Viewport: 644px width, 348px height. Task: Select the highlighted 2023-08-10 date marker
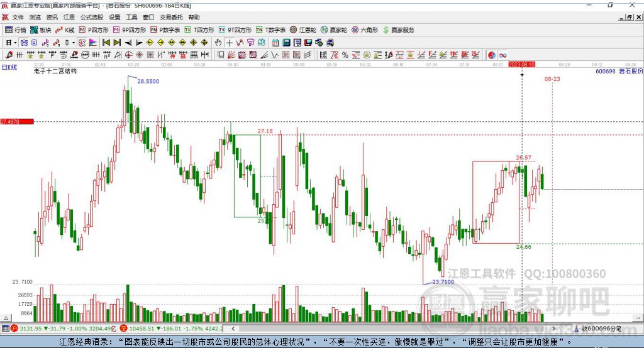pos(521,65)
